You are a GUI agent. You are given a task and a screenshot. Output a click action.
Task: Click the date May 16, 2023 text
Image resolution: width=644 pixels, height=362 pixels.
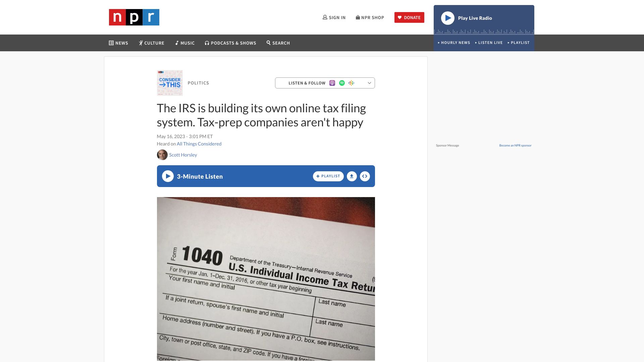171,136
